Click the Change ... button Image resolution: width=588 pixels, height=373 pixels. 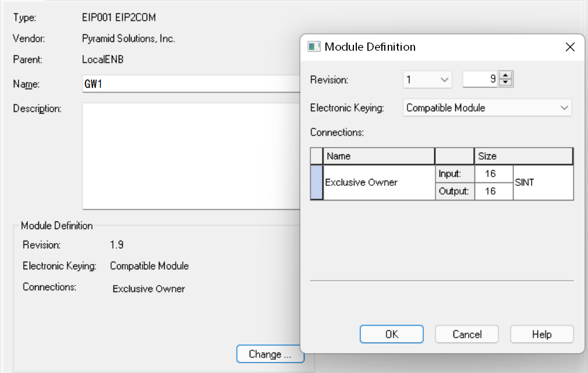click(270, 354)
